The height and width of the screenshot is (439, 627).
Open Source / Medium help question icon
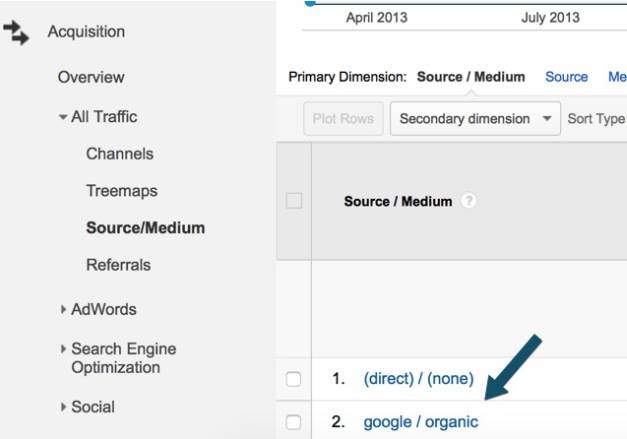468,201
